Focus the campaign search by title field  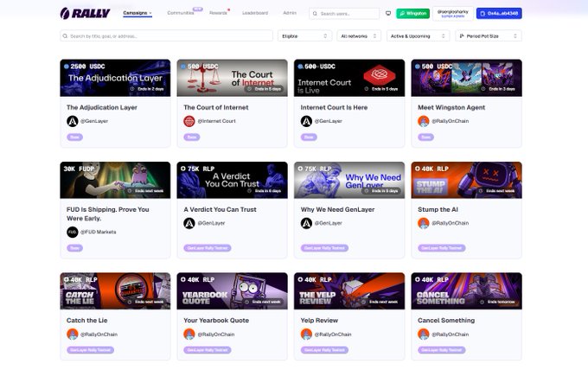tap(167, 36)
